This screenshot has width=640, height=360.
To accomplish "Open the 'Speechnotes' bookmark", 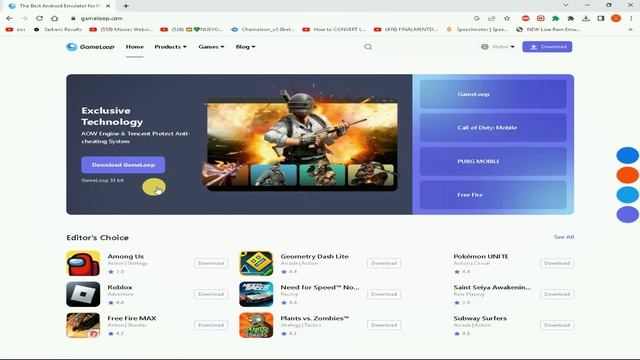I will click(477, 29).
